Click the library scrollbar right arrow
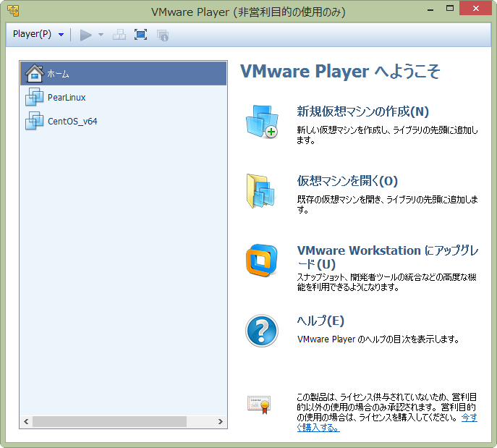 (x=221, y=422)
